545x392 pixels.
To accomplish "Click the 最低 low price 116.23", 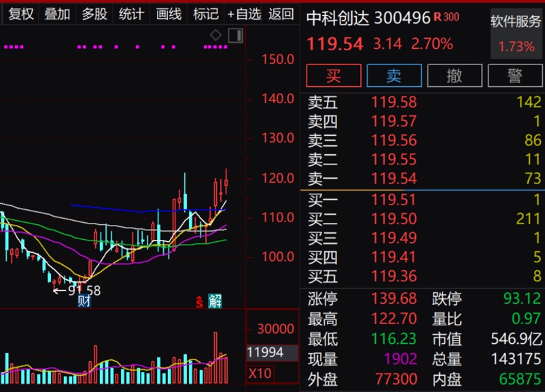I will (x=394, y=339).
